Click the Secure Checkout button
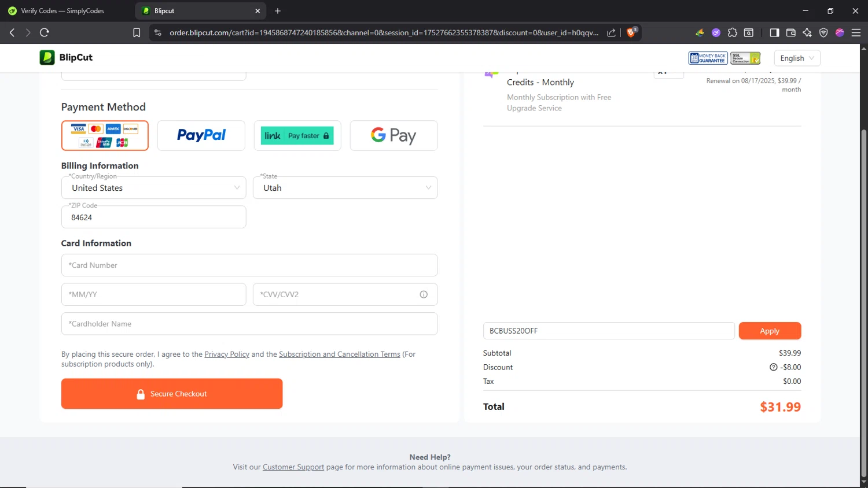 (x=172, y=394)
